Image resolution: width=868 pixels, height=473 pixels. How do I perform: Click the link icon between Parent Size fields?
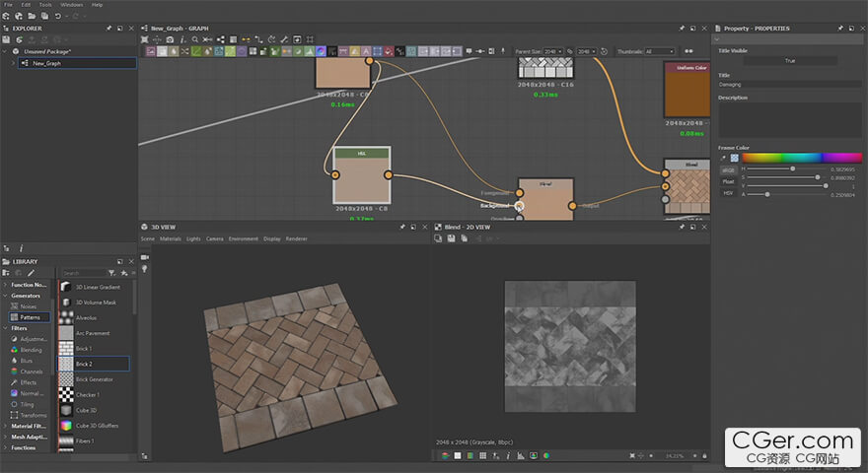click(571, 51)
